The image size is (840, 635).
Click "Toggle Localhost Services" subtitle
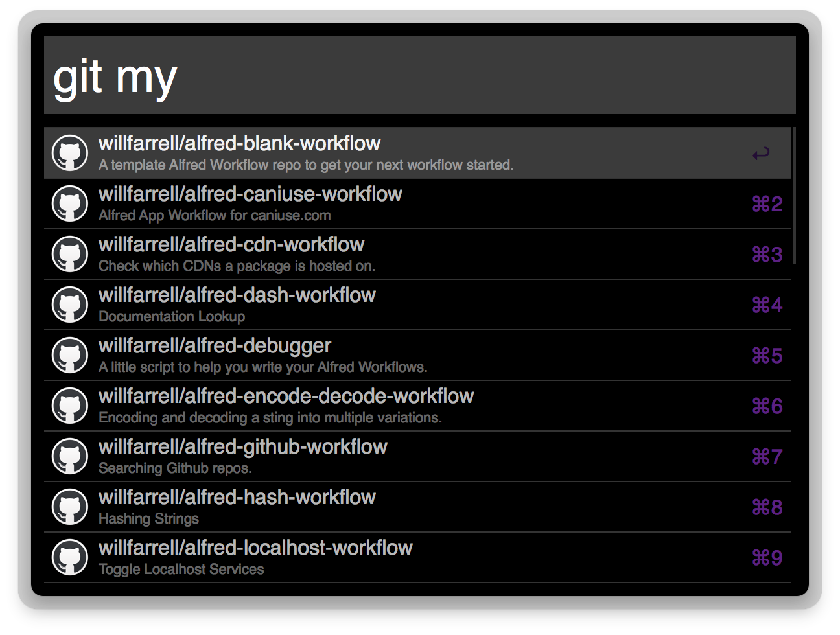point(181,570)
